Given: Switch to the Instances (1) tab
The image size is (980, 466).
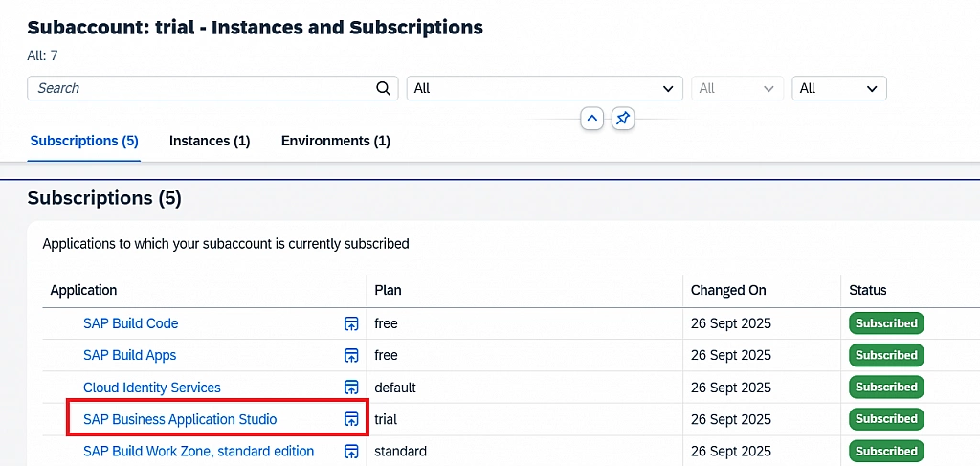Looking at the screenshot, I should [x=210, y=141].
